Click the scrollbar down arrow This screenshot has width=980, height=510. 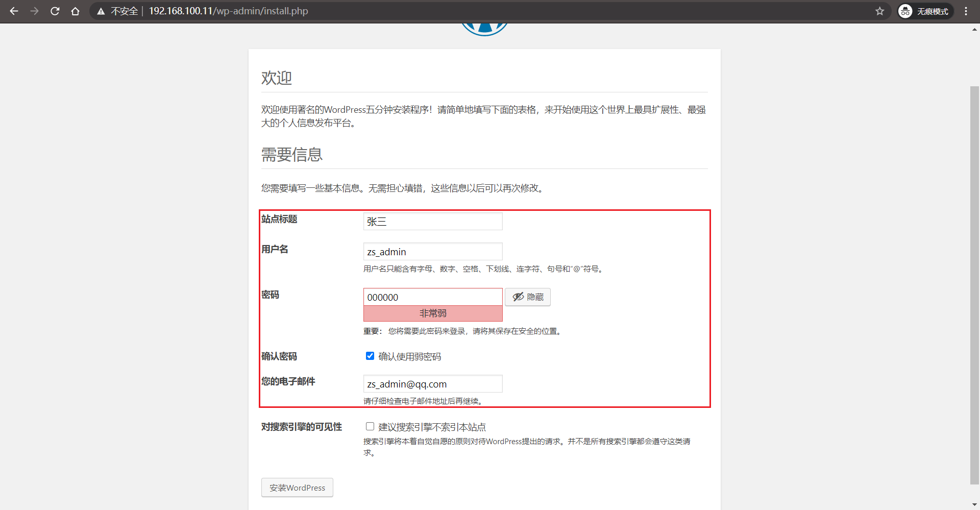(974, 504)
